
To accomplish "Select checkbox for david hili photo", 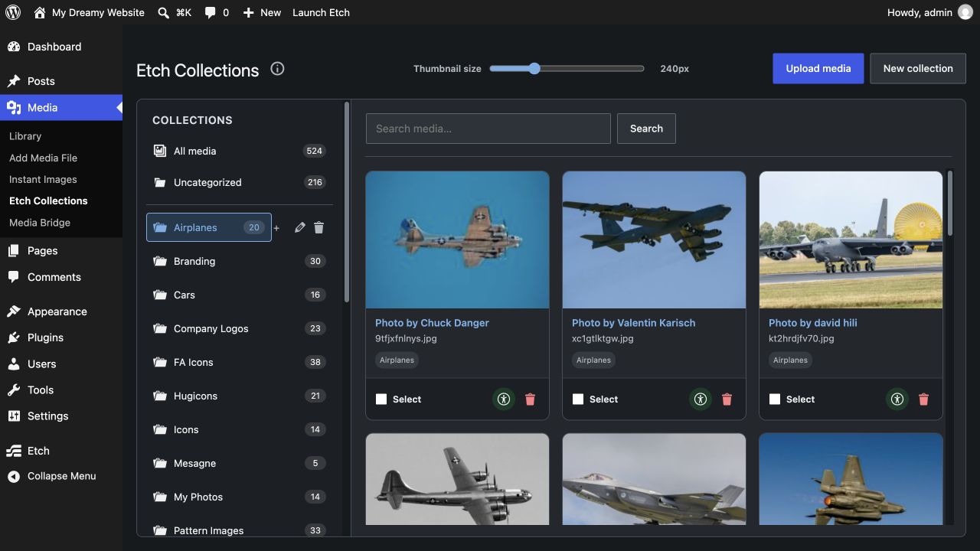I will click(775, 399).
